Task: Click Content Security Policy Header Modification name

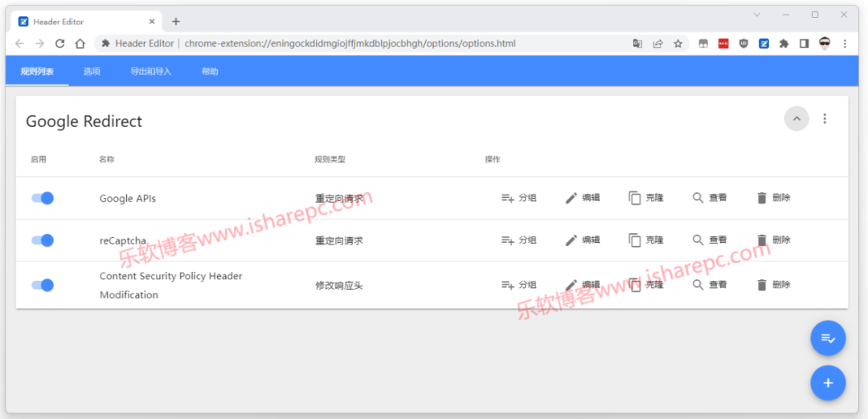Action: (171, 285)
